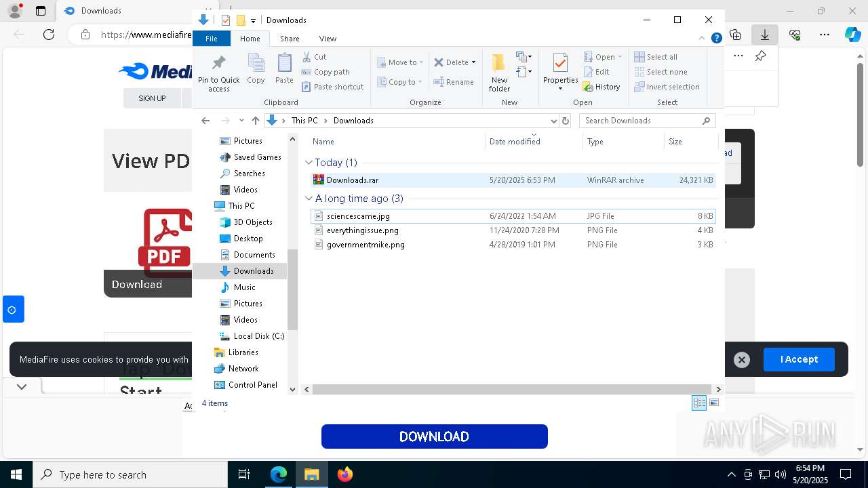Click Paste shortcut command
Image resolution: width=868 pixels, height=488 pixels.
[x=333, y=87]
